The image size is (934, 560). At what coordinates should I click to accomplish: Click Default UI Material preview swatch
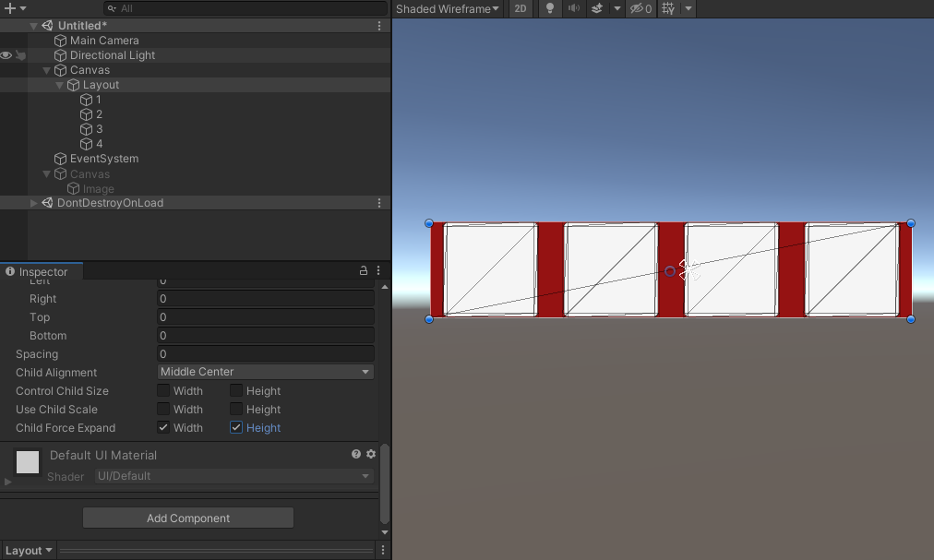28,462
